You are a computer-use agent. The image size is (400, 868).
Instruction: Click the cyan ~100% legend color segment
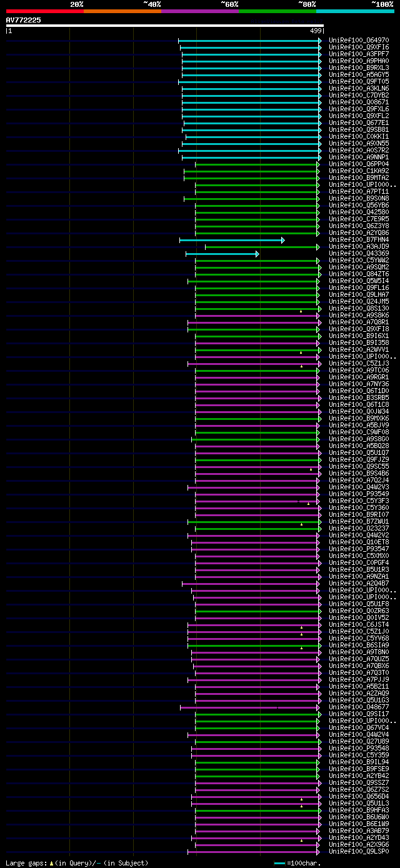click(355, 11)
